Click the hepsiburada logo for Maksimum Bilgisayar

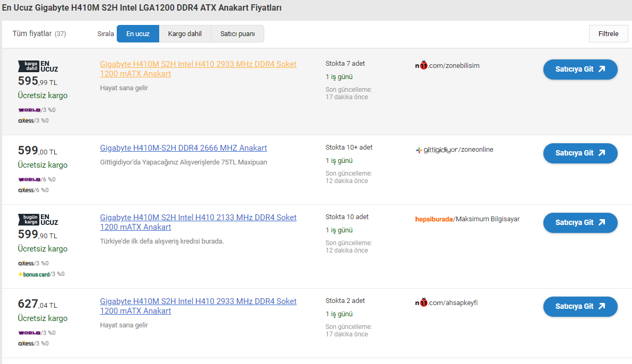[x=434, y=219]
